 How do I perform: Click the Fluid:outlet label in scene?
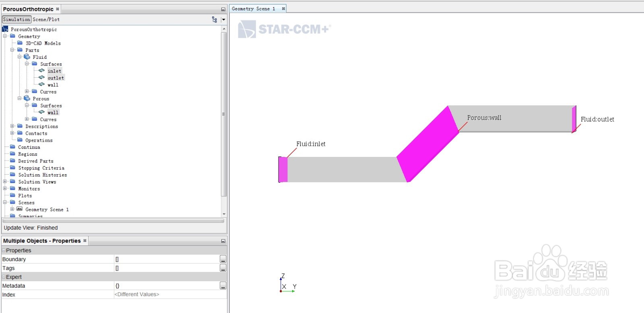(x=597, y=119)
